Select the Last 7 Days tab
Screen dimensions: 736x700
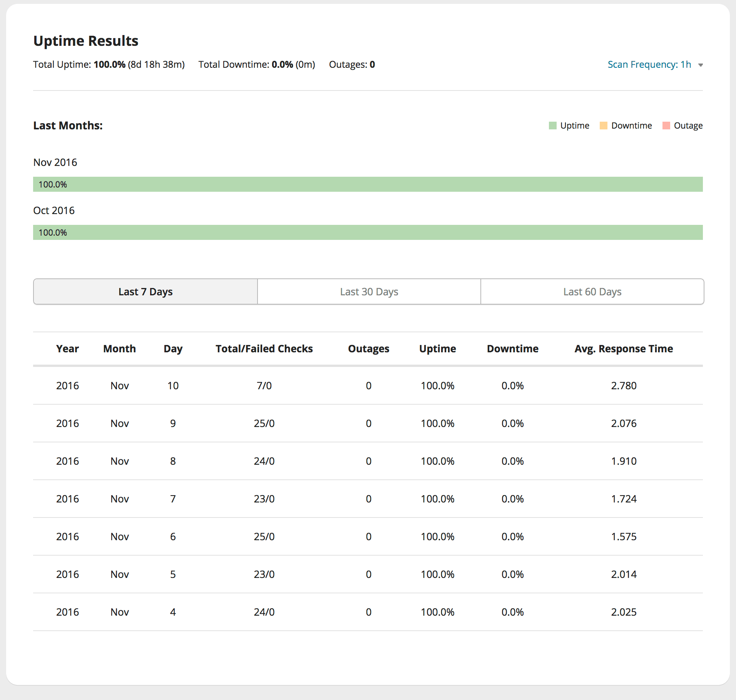coord(146,291)
